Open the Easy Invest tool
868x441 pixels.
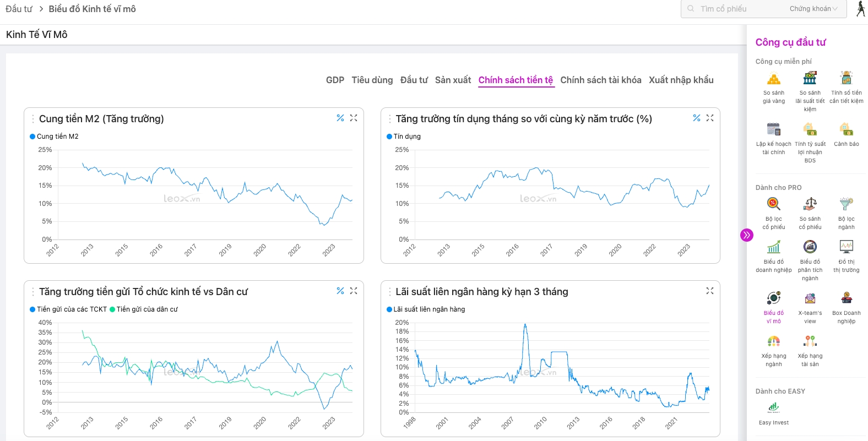tap(774, 413)
